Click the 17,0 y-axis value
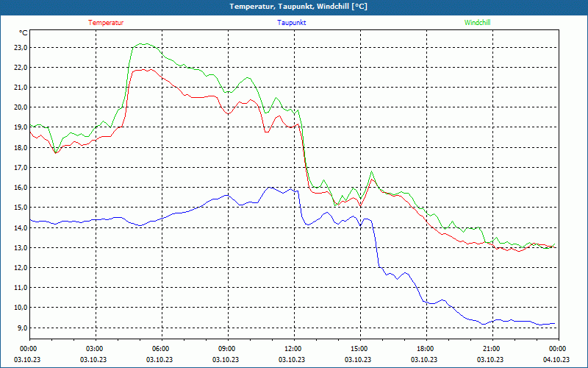588x368 pixels. pyautogui.click(x=21, y=168)
